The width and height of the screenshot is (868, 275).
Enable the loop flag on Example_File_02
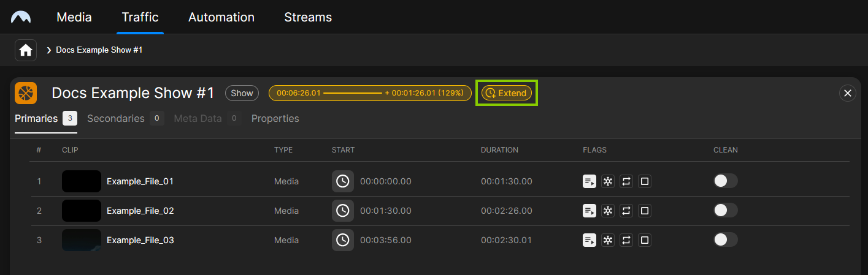click(626, 211)
